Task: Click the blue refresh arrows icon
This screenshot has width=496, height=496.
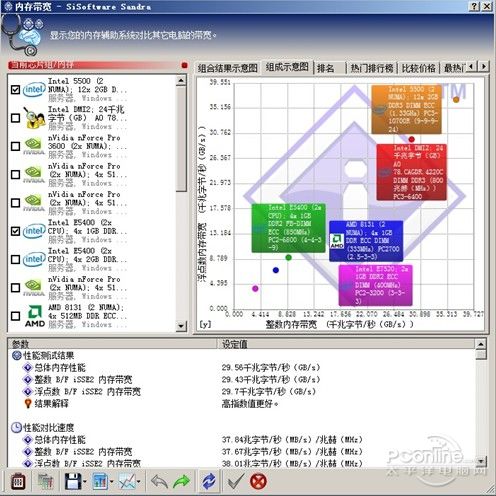Action: pyautogui.click(x=209, y=481)
